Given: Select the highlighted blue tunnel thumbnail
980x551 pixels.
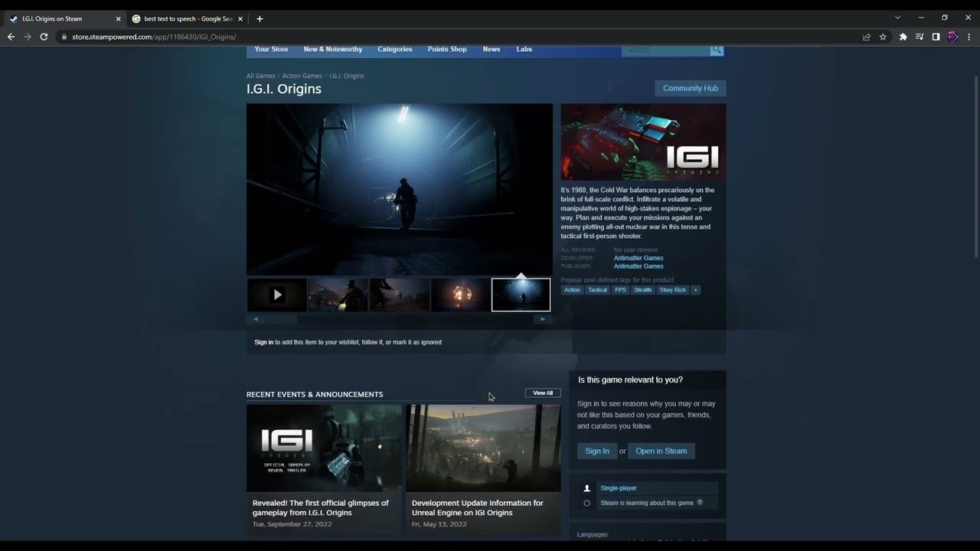Looking at the screenshot, I should tap(521, 295).
